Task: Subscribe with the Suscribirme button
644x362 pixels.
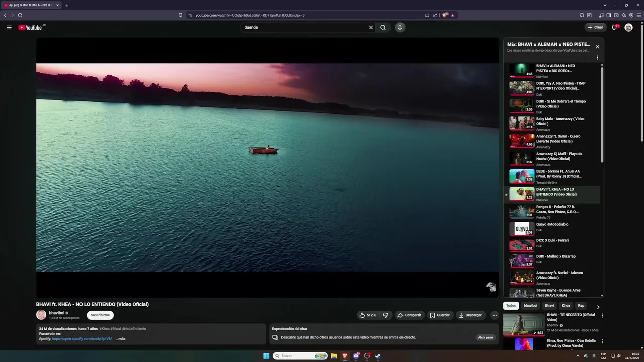Action: [x=100, y=315]
